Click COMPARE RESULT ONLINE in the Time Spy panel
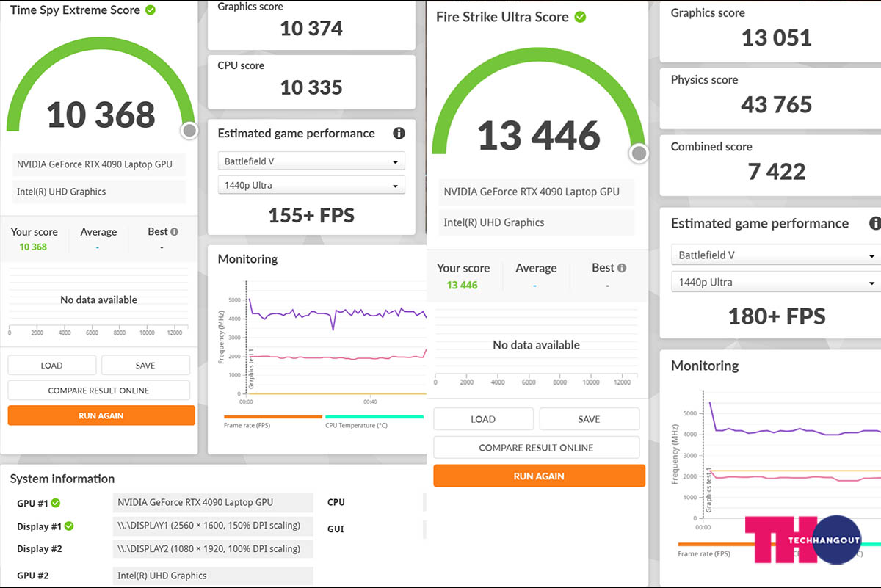 [x=98, y=391]
